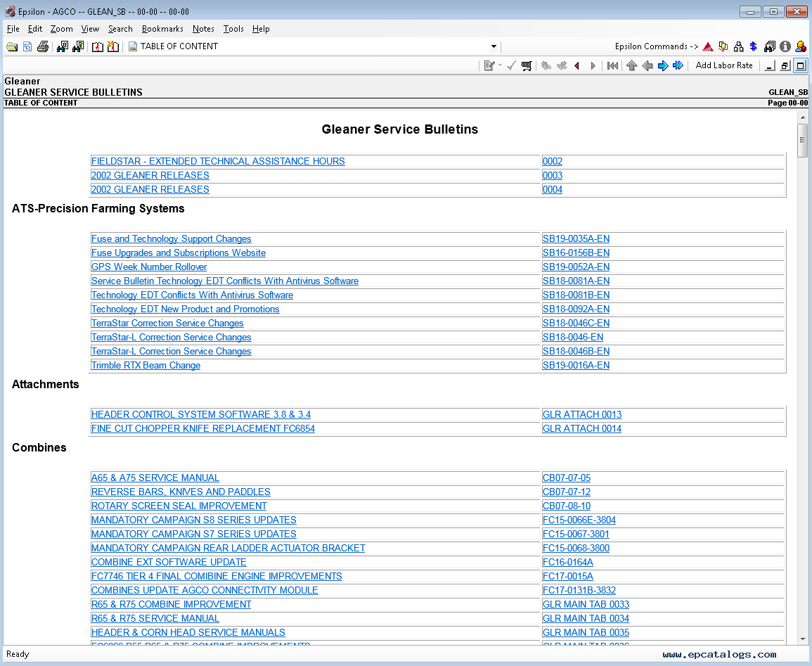Open the GPS Week Number Rollover bulletin

point(149,267)
